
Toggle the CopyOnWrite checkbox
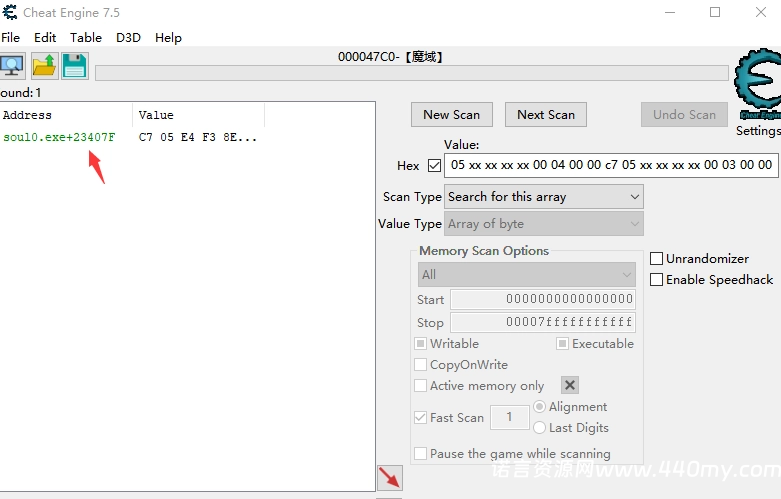coord(420,365)
